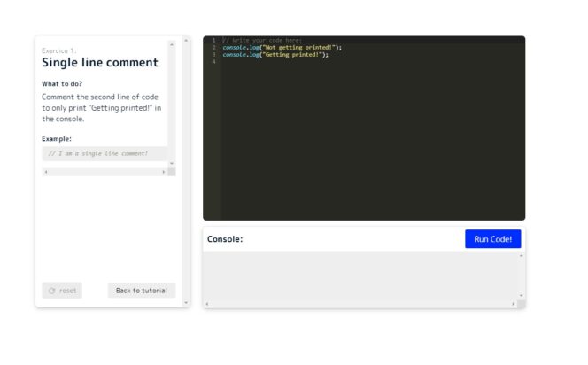The width and height of the screenshot is (588, 365).
Task: Click the reset button with circular arrow
Action: tap(62, 291)
